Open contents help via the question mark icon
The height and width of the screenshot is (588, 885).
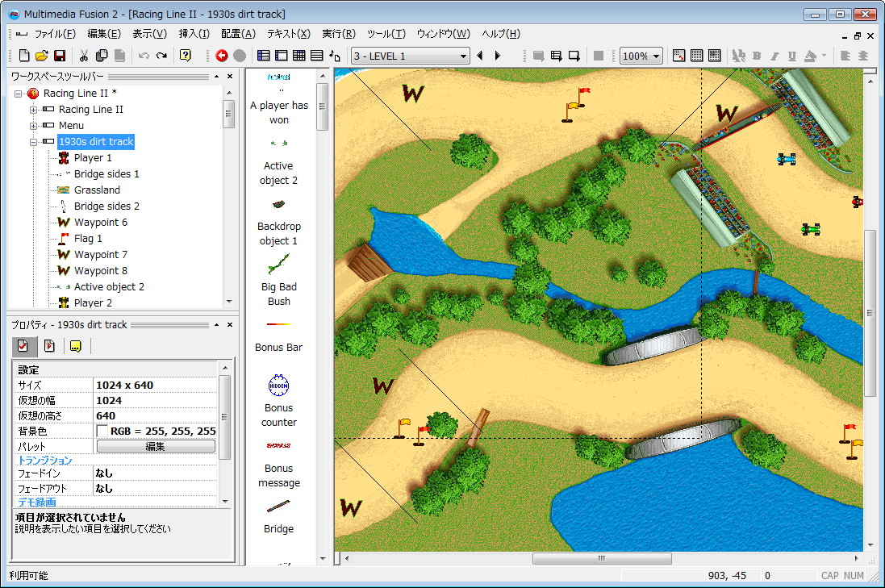tap(185, 56)
